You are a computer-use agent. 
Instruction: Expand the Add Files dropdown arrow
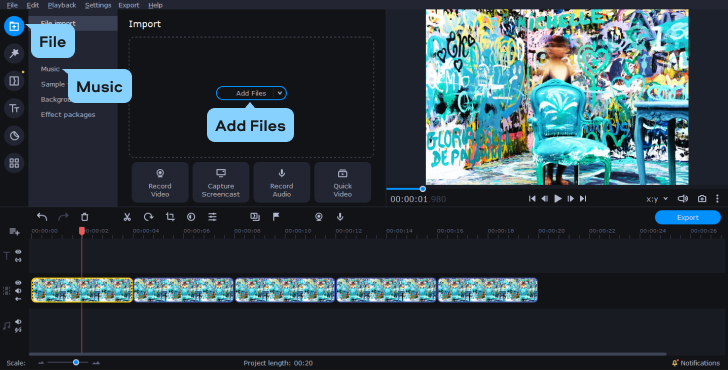(x=280, y=93)
